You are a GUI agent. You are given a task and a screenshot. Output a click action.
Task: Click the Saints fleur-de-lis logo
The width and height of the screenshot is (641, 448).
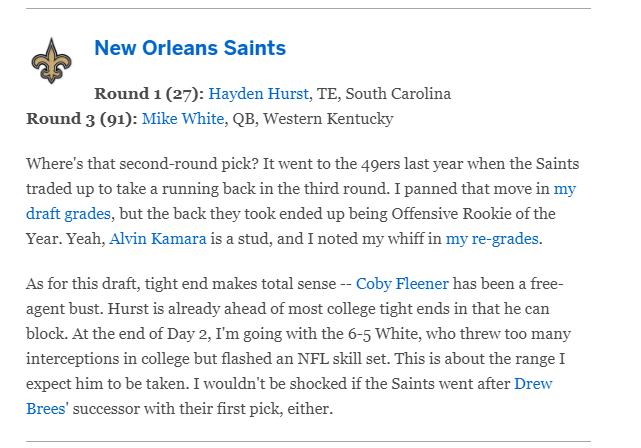tap(52, 60)
